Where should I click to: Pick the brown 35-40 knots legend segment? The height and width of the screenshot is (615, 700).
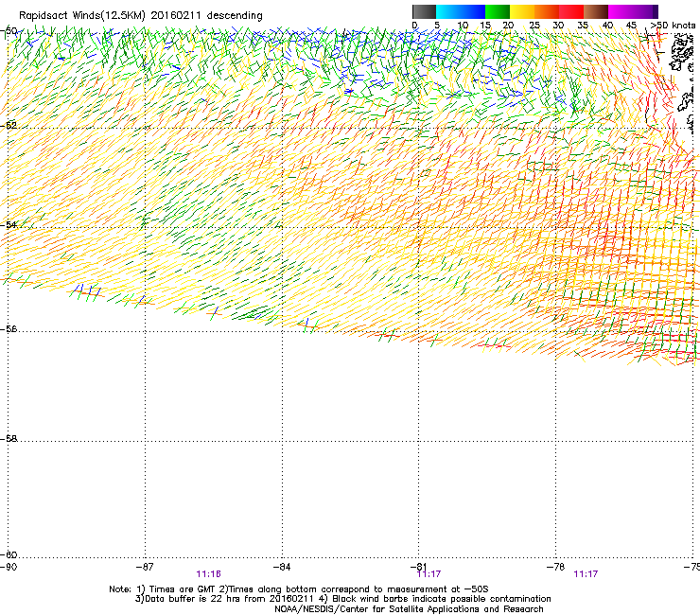click(596, 11)
